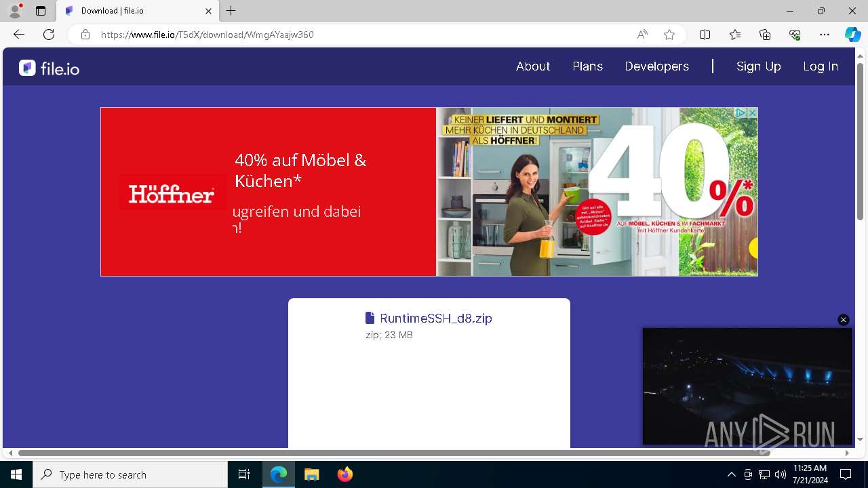Click the Höffner logo in the ad
The height and width of the screenshot is (488, 868).
tap(172, 195)
